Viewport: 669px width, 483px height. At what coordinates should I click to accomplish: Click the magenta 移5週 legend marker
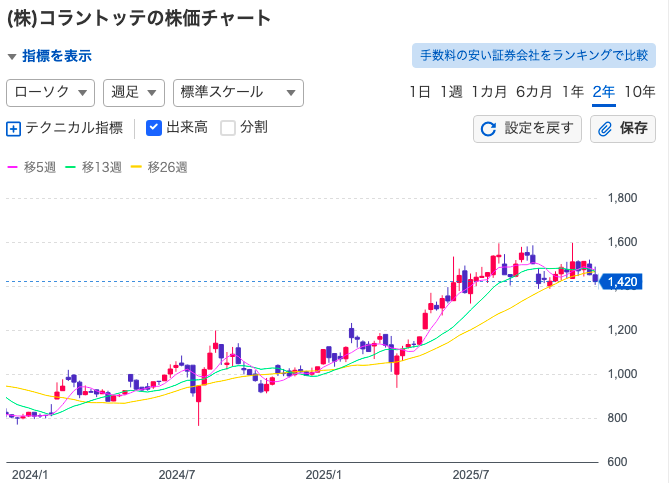[13, 166]
